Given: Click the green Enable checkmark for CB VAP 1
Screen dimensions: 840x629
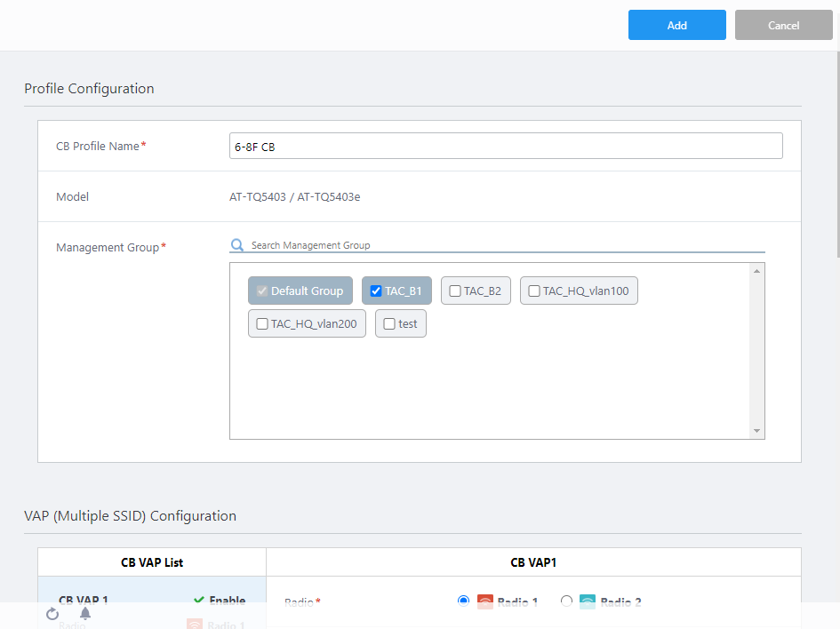Looking at the screenshot, I should coord(199,601).
